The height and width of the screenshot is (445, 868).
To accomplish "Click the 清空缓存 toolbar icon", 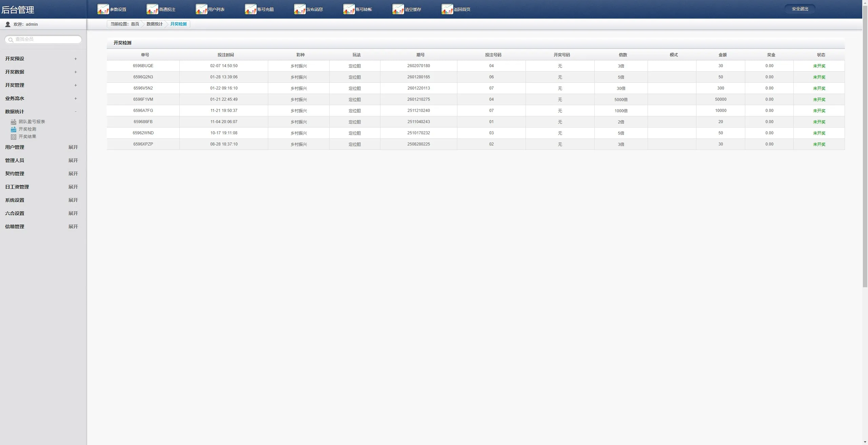I will click(398, 9).
